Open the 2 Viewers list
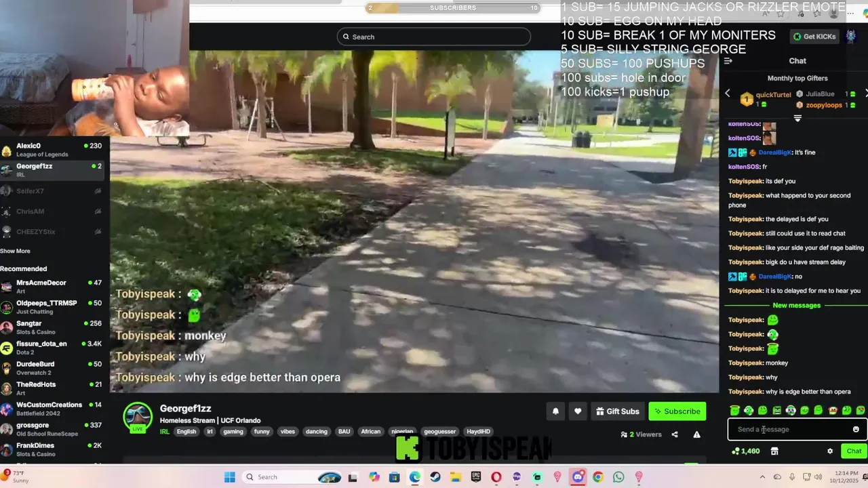Screen dimensions: 868x488 [642, 434]
